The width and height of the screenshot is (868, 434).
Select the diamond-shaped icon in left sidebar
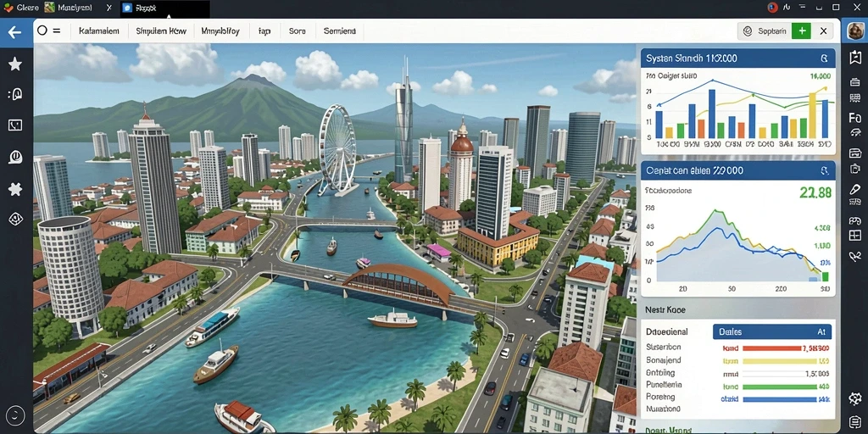[15, 220]
